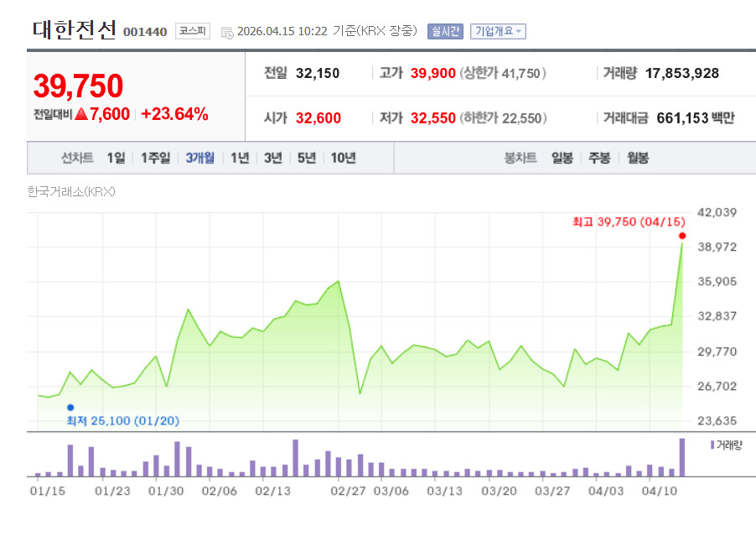Click the 최저 25,100 (01/20) label
The width and height of the screenshot is (756, 546).
[123, 420]
